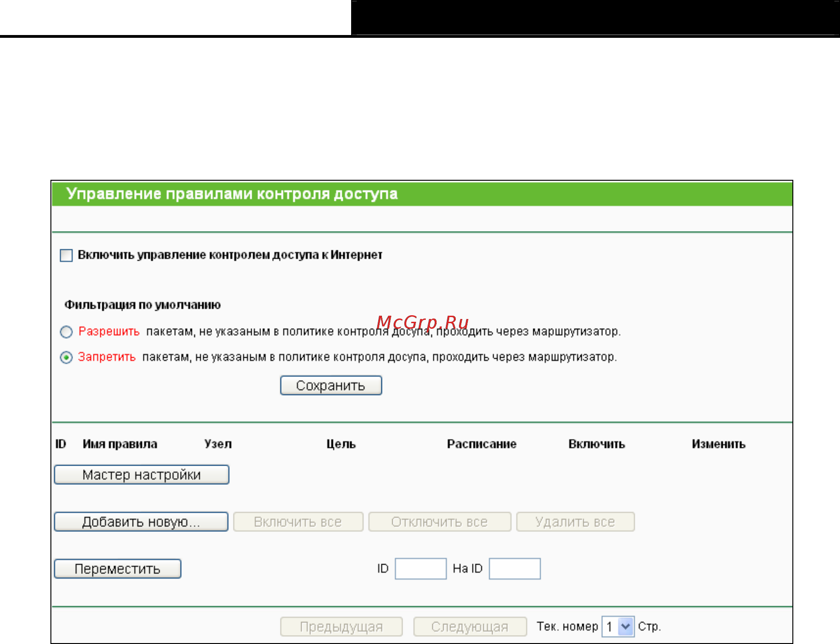840x644 pixels.
Task: Click the Отключить все button
Action: tap(439, 522)
